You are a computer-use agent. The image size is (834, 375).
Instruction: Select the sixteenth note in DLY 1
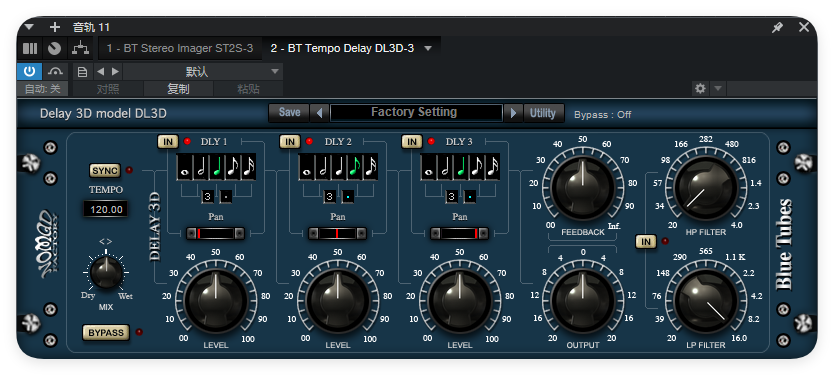coord(248,166)
